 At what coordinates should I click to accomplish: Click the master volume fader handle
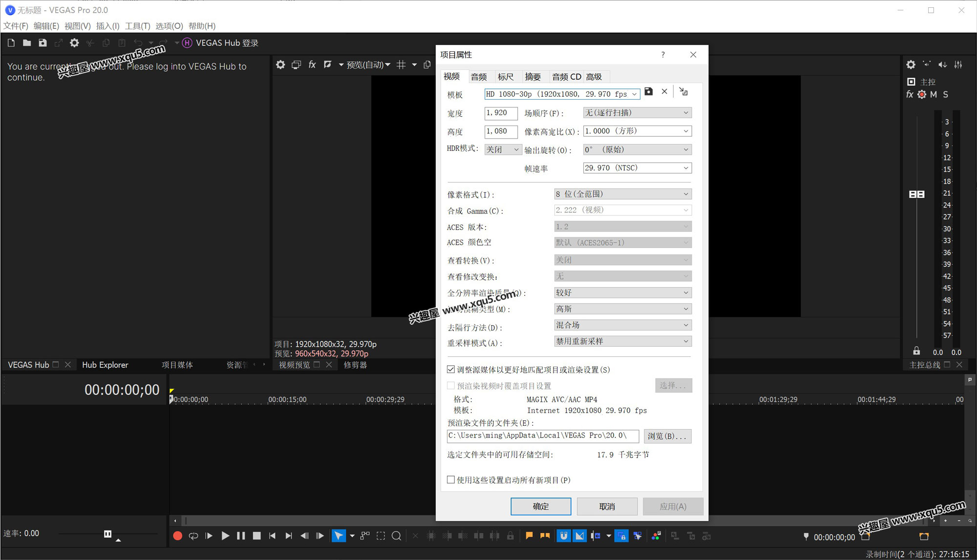[917, 194]
